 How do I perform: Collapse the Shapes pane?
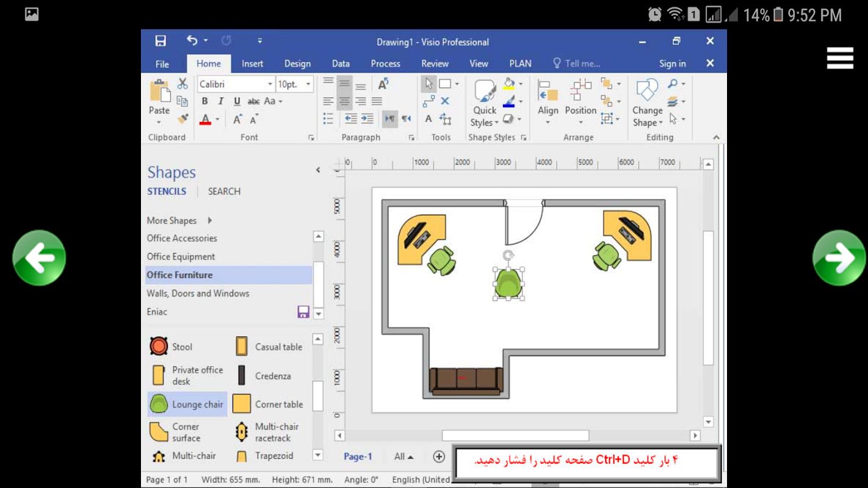[318, 170]
